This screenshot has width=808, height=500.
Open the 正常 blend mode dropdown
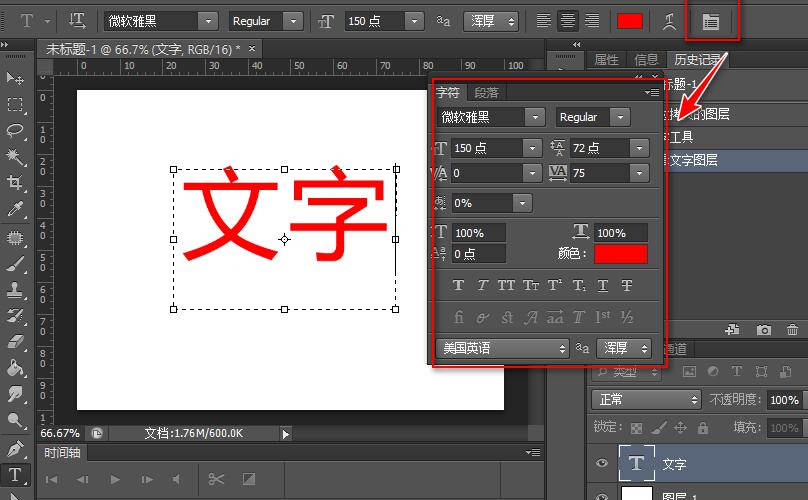pyautogui.click(x=646, y=399)
